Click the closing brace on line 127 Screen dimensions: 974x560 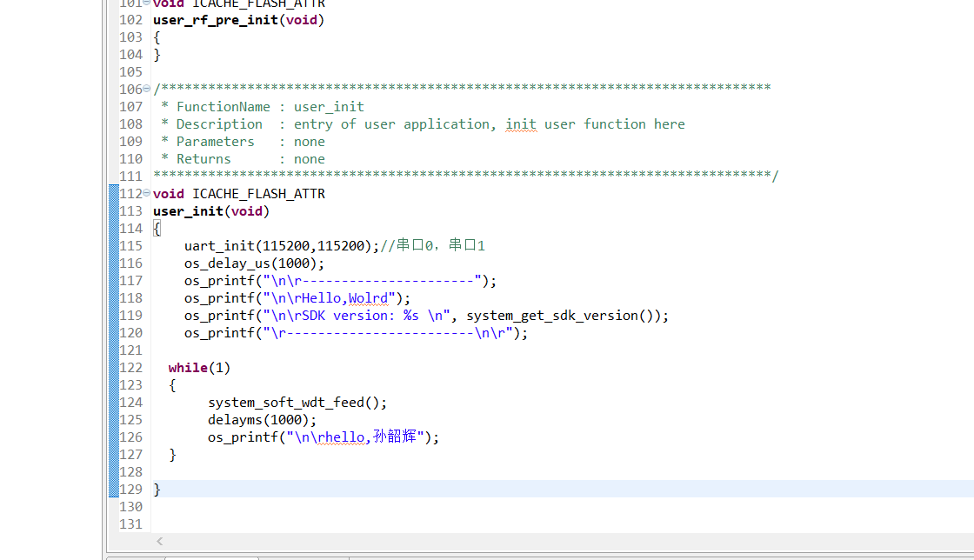(173, 455)
